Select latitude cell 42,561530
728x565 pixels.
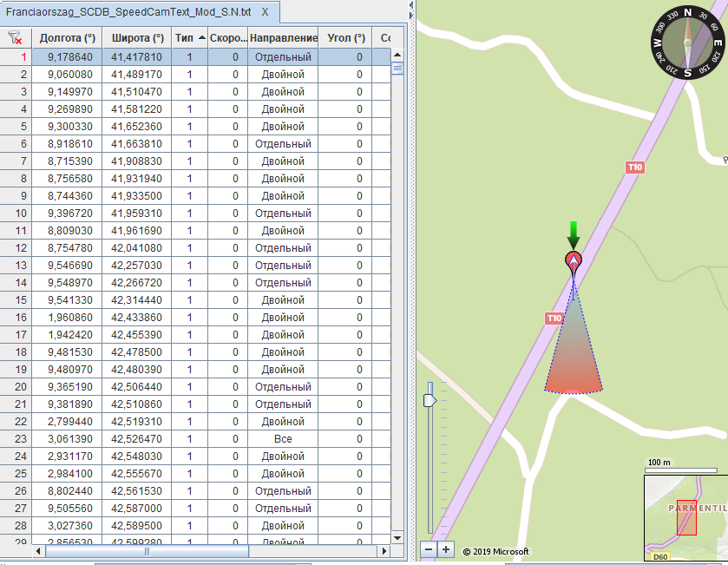coord(137,490)
